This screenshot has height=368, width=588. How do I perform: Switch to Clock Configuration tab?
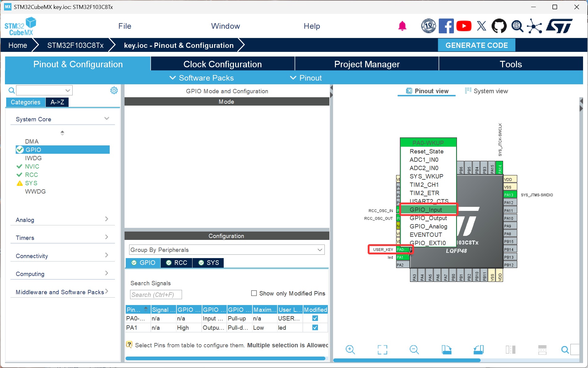pos(222,64)
